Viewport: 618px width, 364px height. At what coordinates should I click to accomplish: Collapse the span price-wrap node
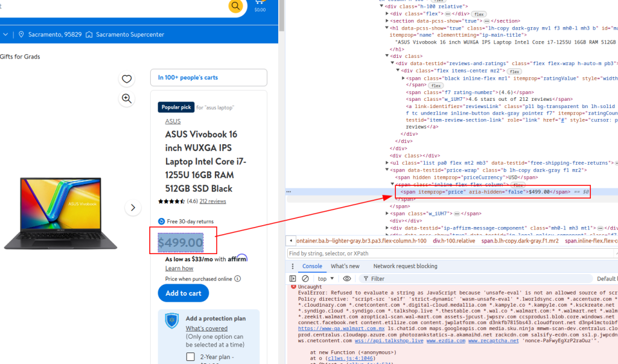(387, 170)
